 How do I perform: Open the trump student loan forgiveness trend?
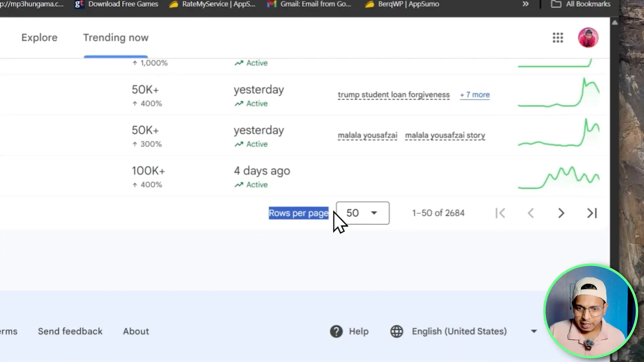[393, 95]
